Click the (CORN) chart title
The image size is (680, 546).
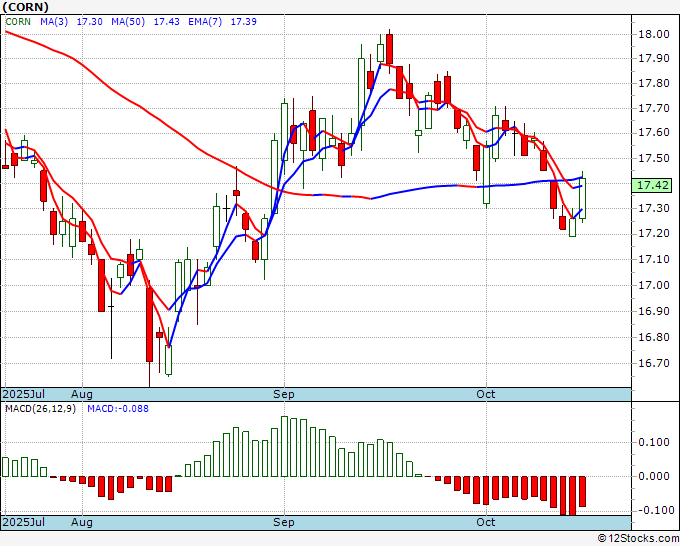coord(26,7)
